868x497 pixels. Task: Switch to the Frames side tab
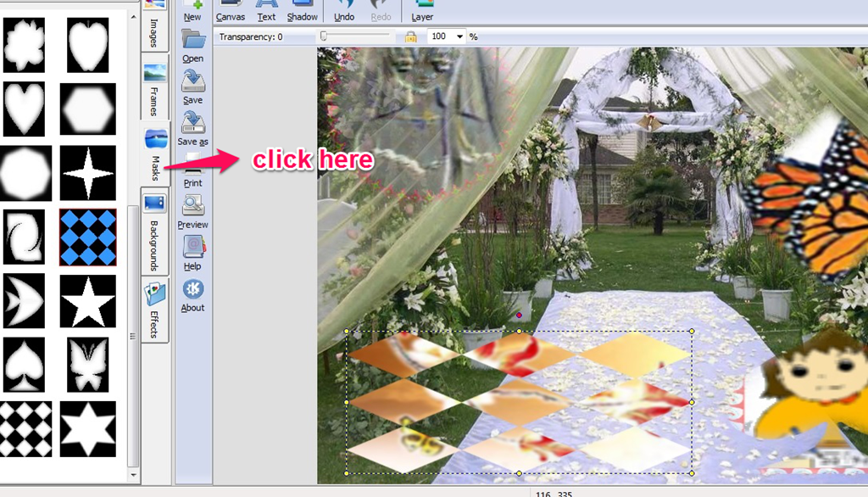click(x=154, y=89)
